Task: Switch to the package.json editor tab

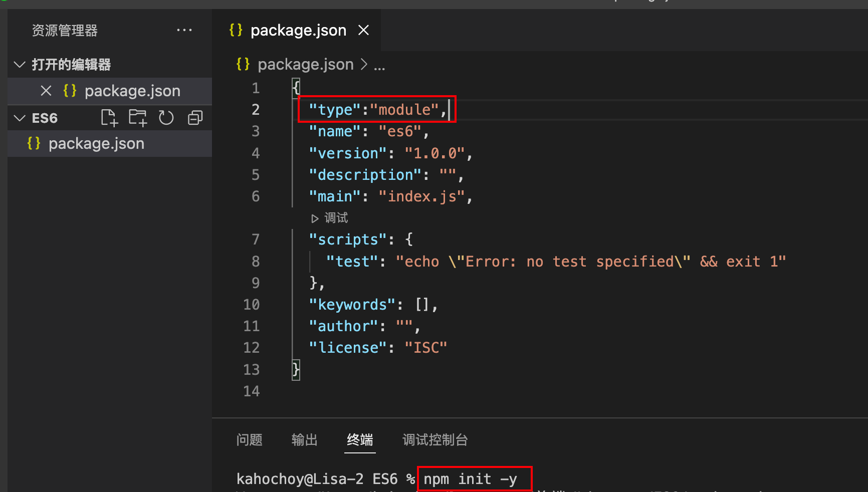Action: [297, 30]
